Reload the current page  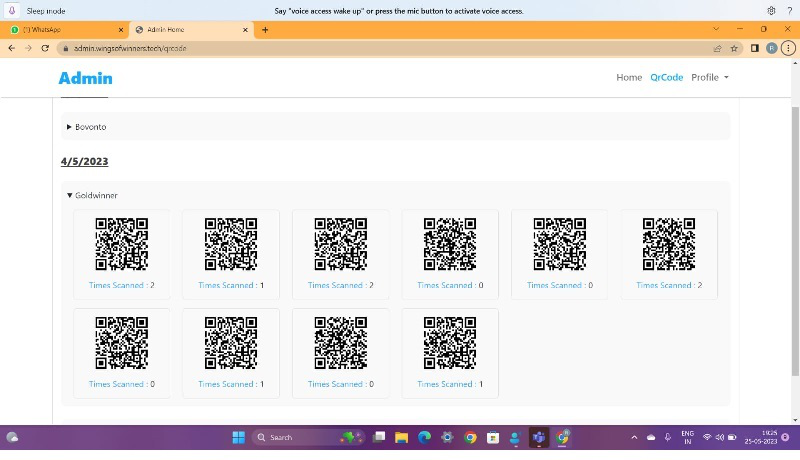pyautogui.click(x=45, y=48)
